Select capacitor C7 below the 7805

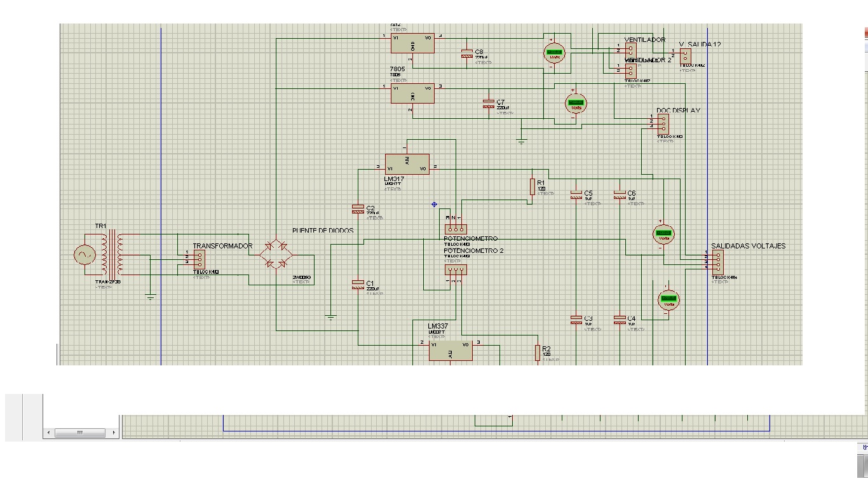click(488, 105)
